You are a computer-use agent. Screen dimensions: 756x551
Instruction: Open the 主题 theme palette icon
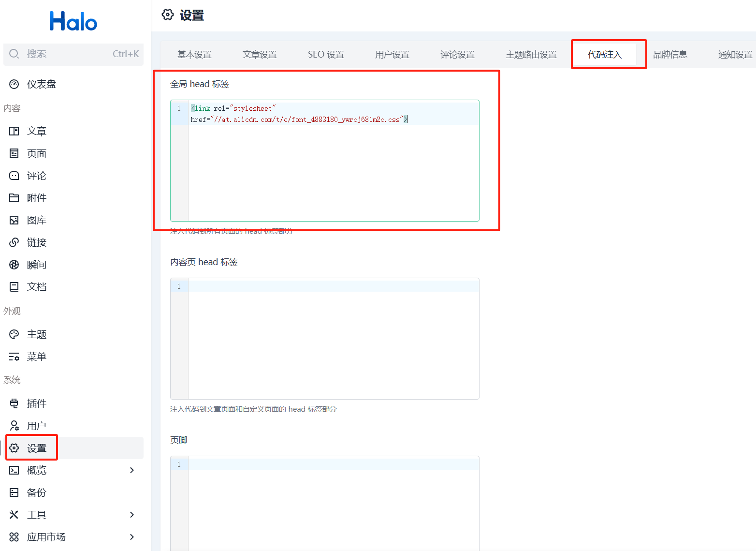(x=14, y=334)
